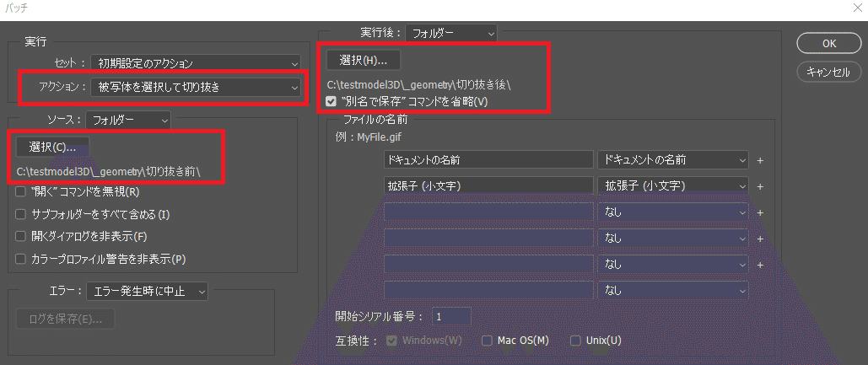Click the ログを保存(E)... button
The width and height of the screenshot is (868, 365).
click(x=65, y=318)
